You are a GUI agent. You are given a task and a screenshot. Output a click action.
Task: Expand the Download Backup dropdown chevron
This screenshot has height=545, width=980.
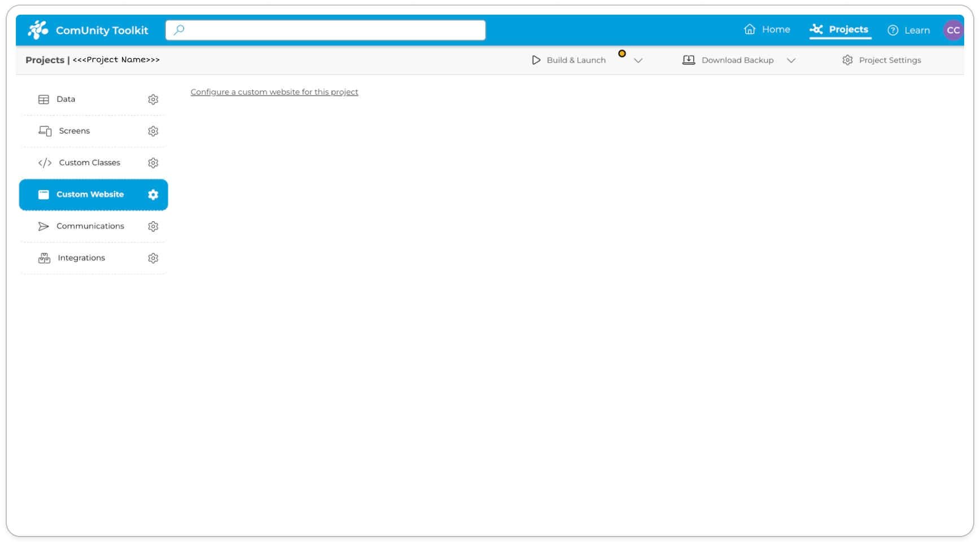791,60
